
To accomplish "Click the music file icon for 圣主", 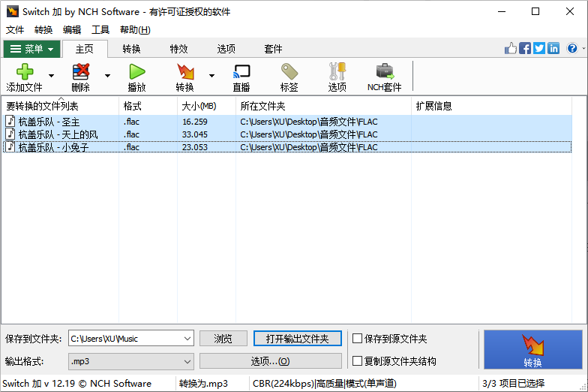I will click(10, 122).
